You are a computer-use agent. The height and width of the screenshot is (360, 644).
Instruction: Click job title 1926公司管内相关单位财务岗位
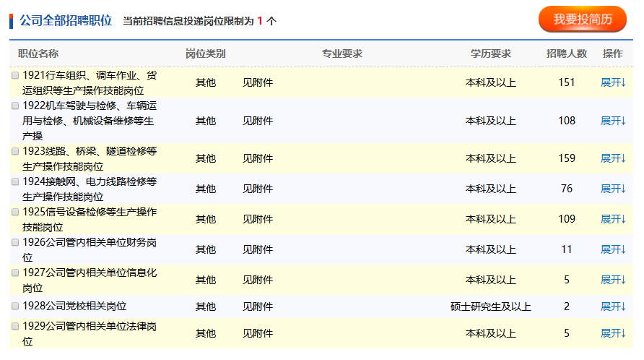point(90,249)
